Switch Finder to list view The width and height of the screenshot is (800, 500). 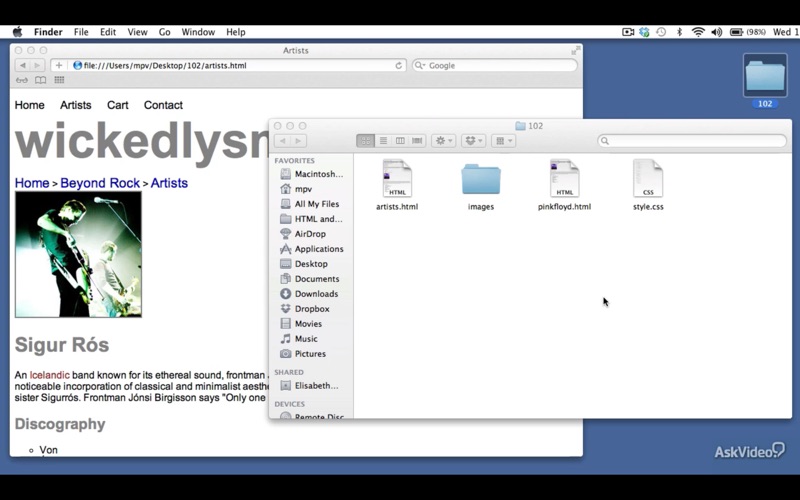[x=383, y=141]
